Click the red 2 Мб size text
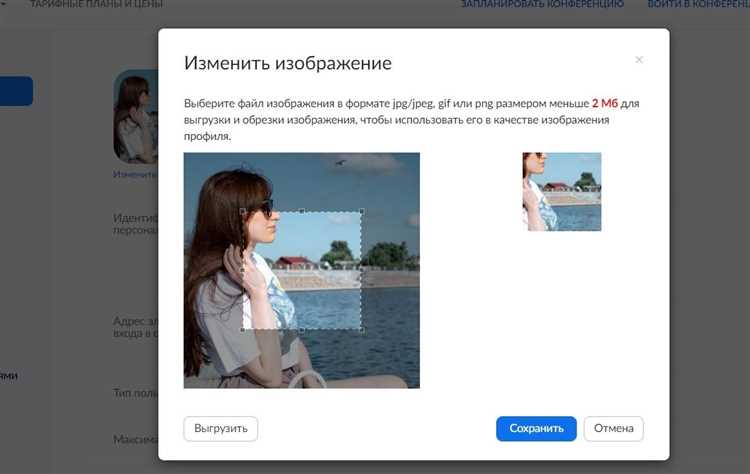The image size is (750, 474). pos(605,103)
